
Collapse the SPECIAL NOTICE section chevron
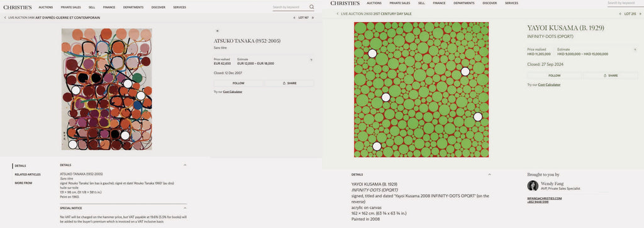(185, 208)
